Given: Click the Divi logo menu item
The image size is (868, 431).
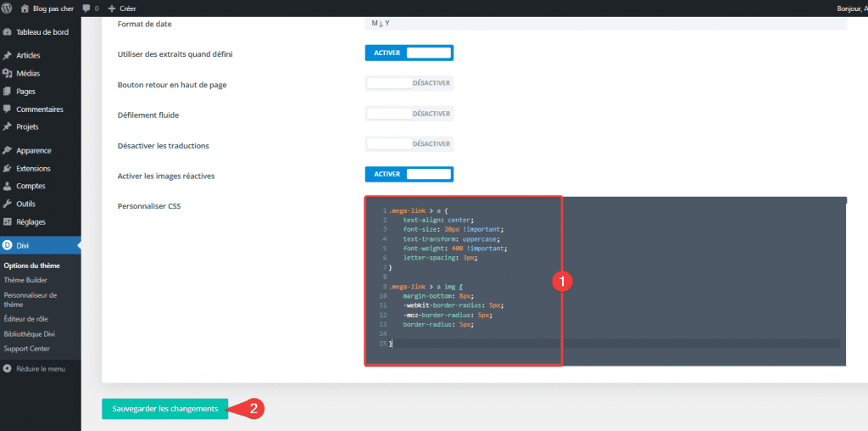Looking at the screenshot, I should [8, 245].
